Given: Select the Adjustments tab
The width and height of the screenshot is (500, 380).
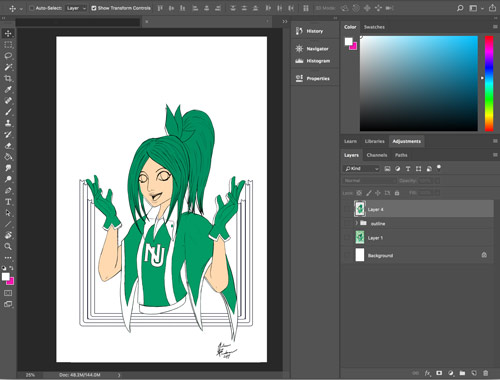Looking at the screenshot, I should click(x=407, y=141).
